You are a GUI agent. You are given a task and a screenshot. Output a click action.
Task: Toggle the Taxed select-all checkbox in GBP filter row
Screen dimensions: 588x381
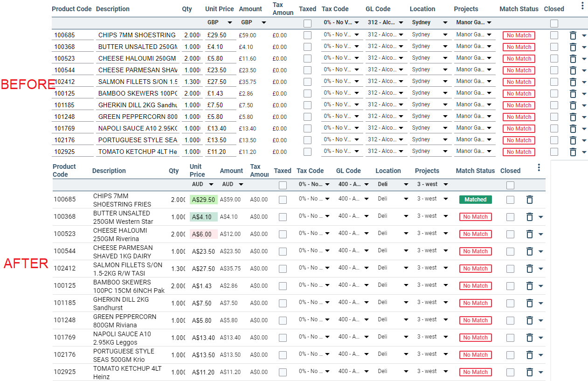pos(308,23)
